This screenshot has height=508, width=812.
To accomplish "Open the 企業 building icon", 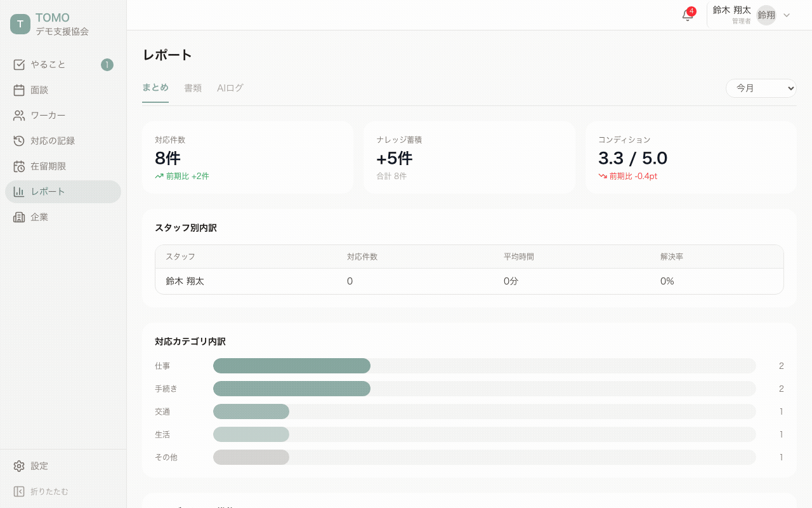I will point(18,217).
